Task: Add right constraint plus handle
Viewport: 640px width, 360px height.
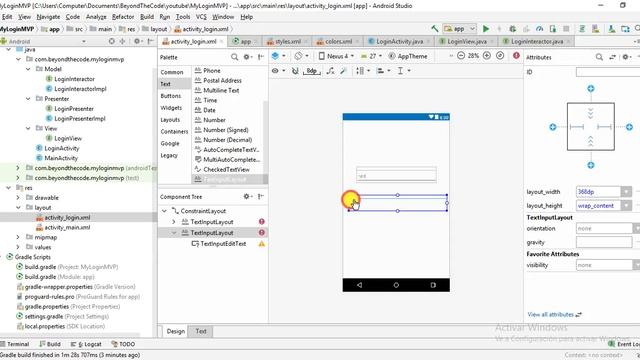Action: pos(629,127)
